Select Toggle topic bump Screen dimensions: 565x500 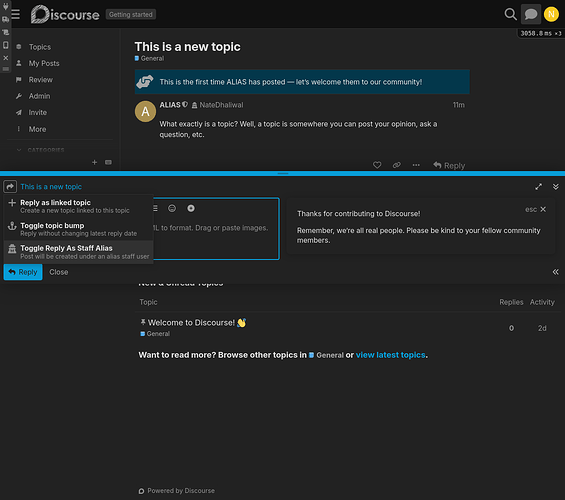coord(79,229)
